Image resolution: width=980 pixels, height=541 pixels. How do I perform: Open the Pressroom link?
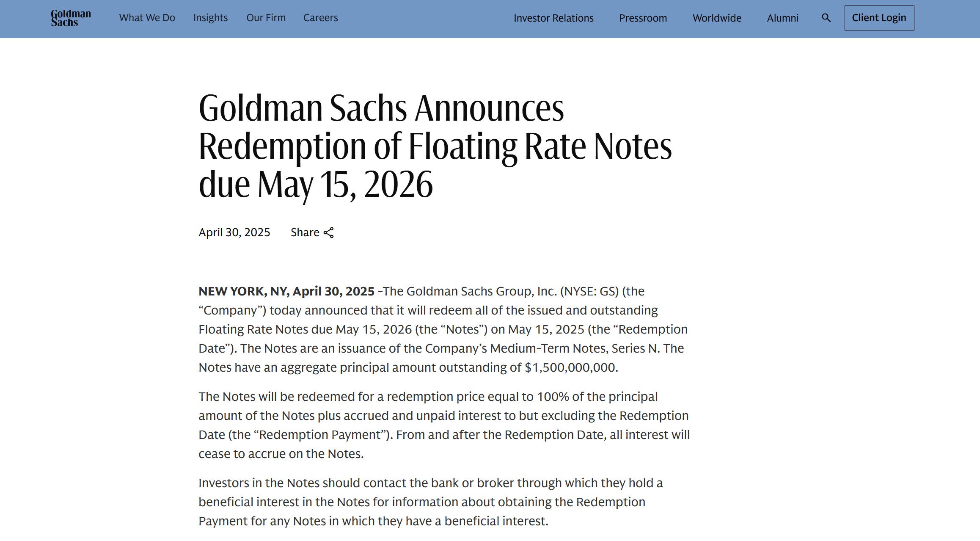(x=643, y=18)
